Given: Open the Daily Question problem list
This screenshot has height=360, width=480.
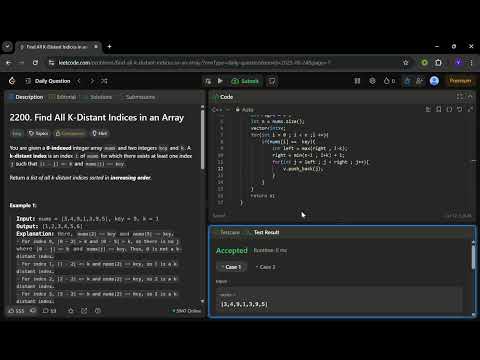Looking at the screenshot, I should pos(49,81).
